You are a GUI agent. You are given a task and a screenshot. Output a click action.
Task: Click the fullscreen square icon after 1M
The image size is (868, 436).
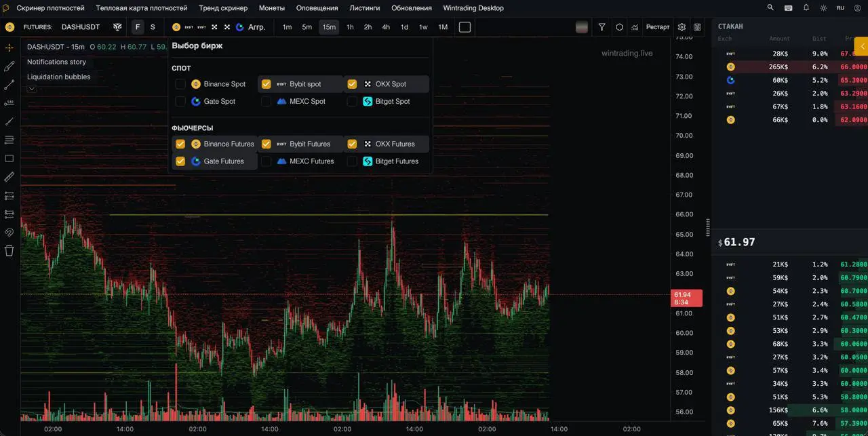pos(465,27)
